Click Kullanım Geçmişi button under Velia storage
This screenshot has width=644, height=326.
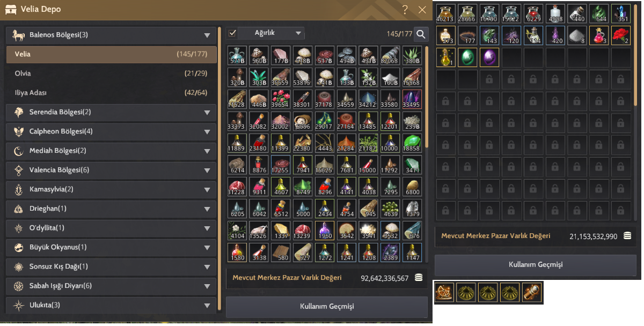pyautogui.click(x=326, y=307)
